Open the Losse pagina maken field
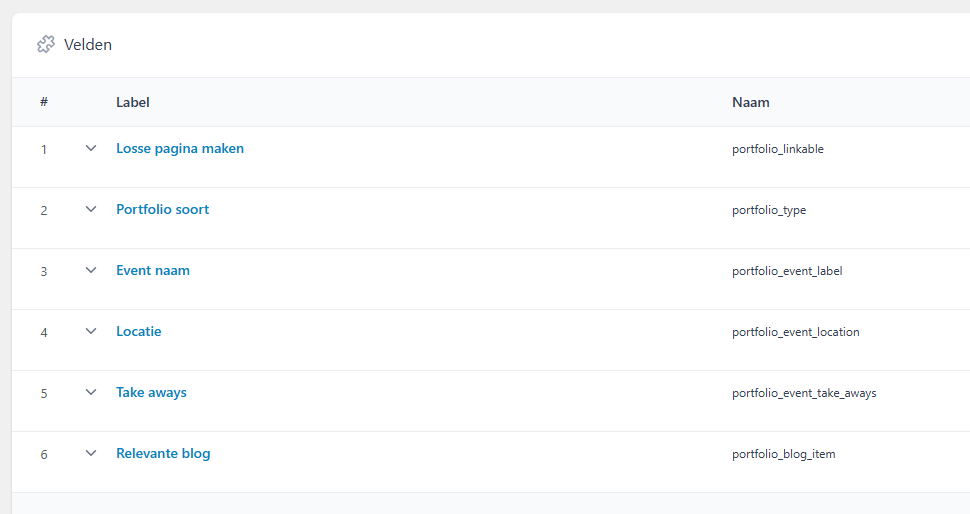This screenshot has height=514, width=970. 180,148
